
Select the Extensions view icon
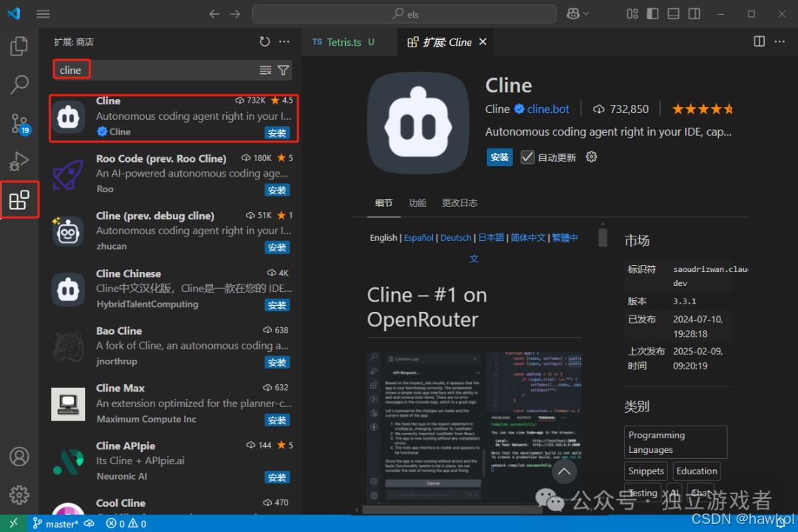(19, 200)
